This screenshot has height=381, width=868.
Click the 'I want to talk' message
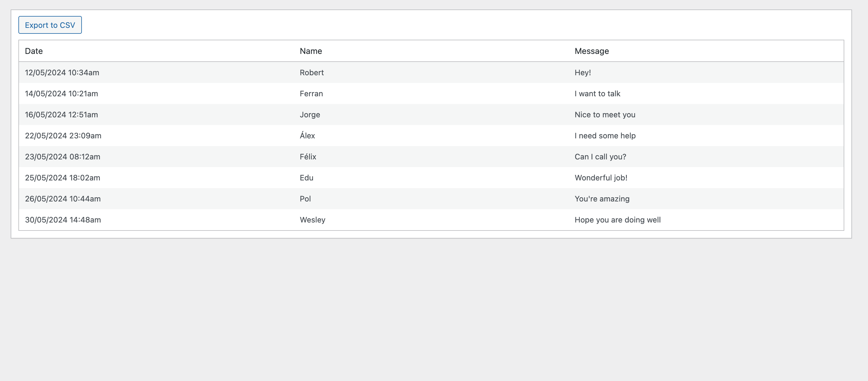pyautogui.click(x=597, y=94)
